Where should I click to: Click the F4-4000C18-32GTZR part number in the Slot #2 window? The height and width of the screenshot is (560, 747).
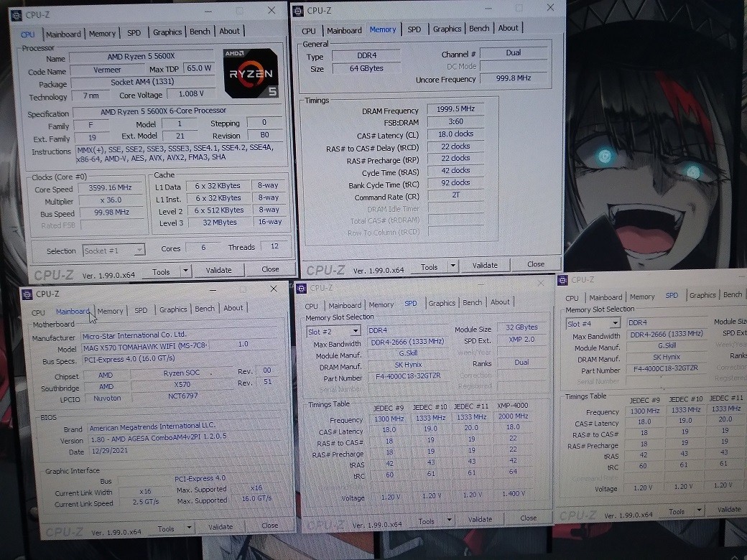(408, 376)
